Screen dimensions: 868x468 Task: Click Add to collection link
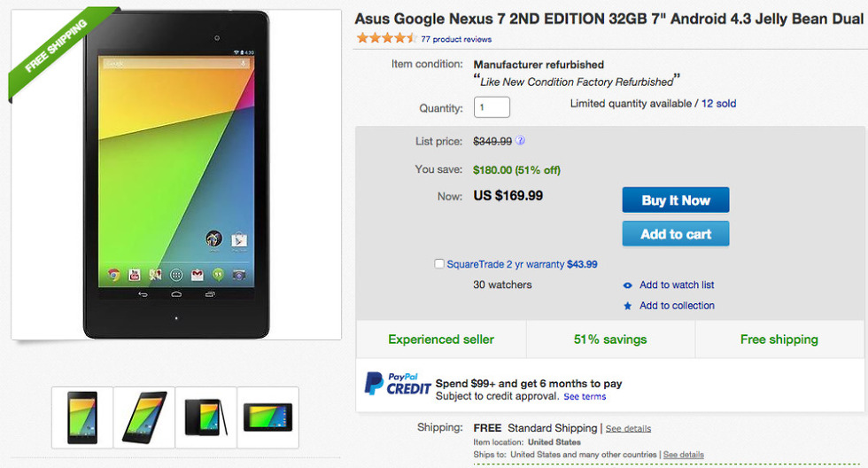(677, 306)
